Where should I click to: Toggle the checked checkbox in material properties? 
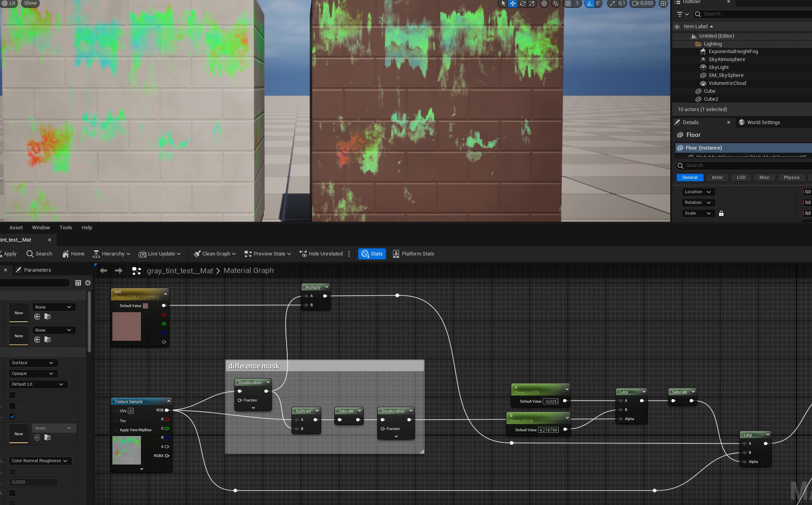pos(12,417)
